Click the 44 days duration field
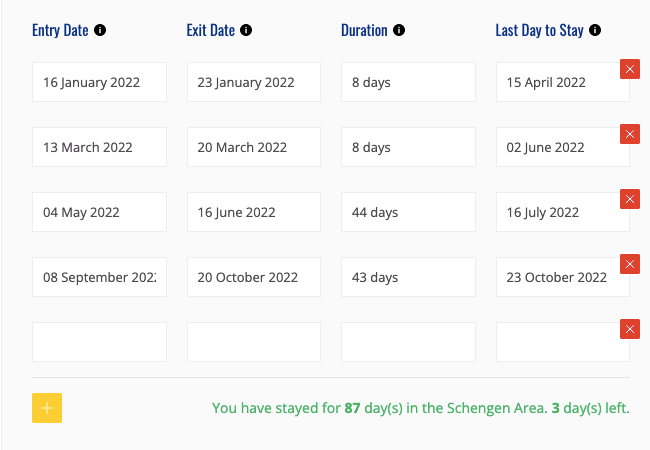 click(x=408, y=212)
